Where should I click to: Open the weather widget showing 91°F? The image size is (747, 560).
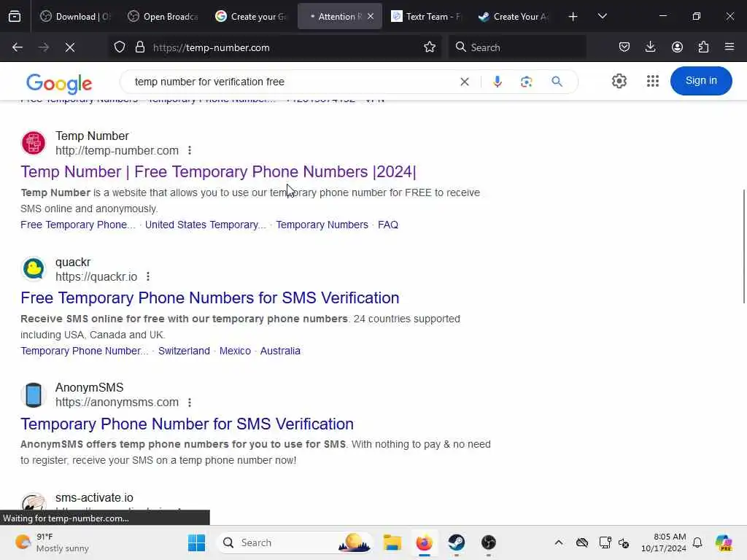point(52,542)
